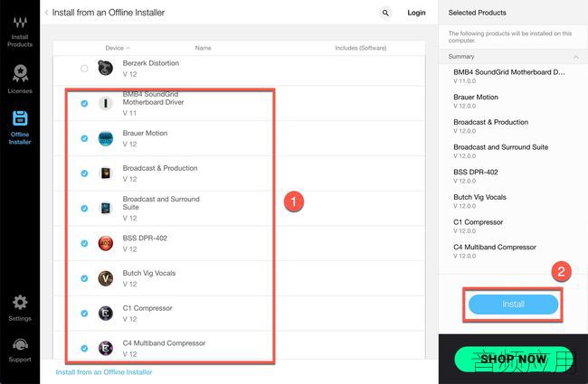Uncheck the Broadcast & Production checkbox

[84, 173]
